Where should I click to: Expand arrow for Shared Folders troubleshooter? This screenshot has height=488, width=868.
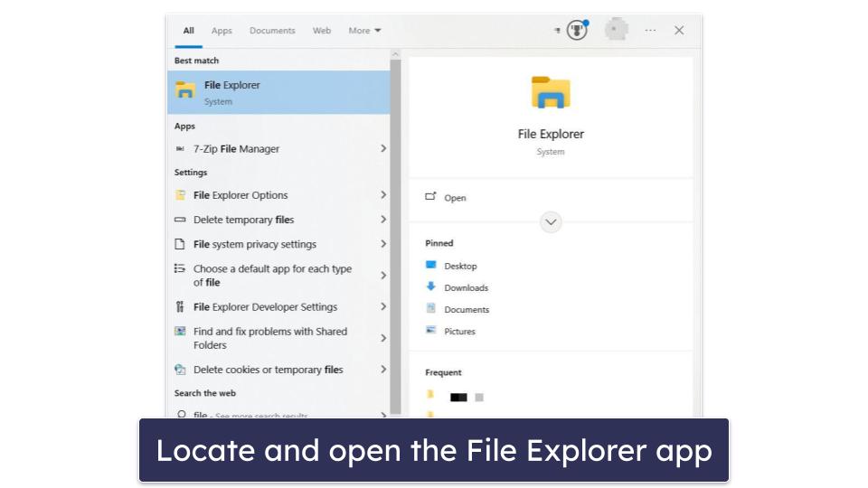(x=383, y=337)
